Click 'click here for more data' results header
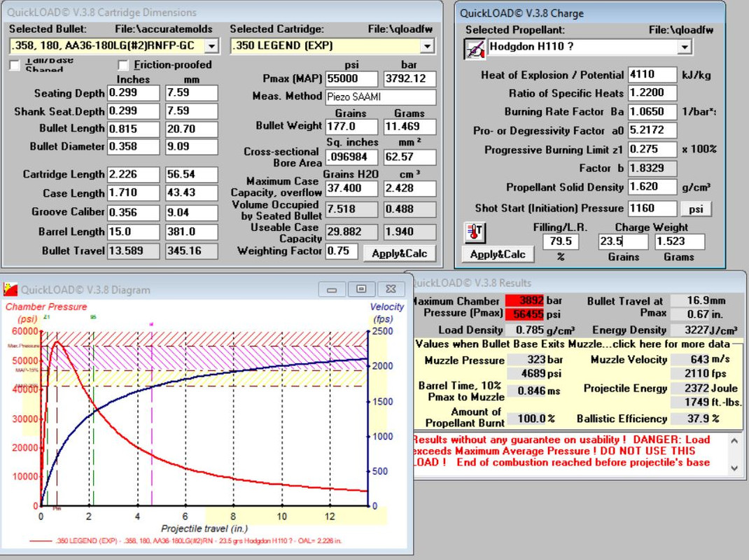The image size is (749, 560). (671, 344)
